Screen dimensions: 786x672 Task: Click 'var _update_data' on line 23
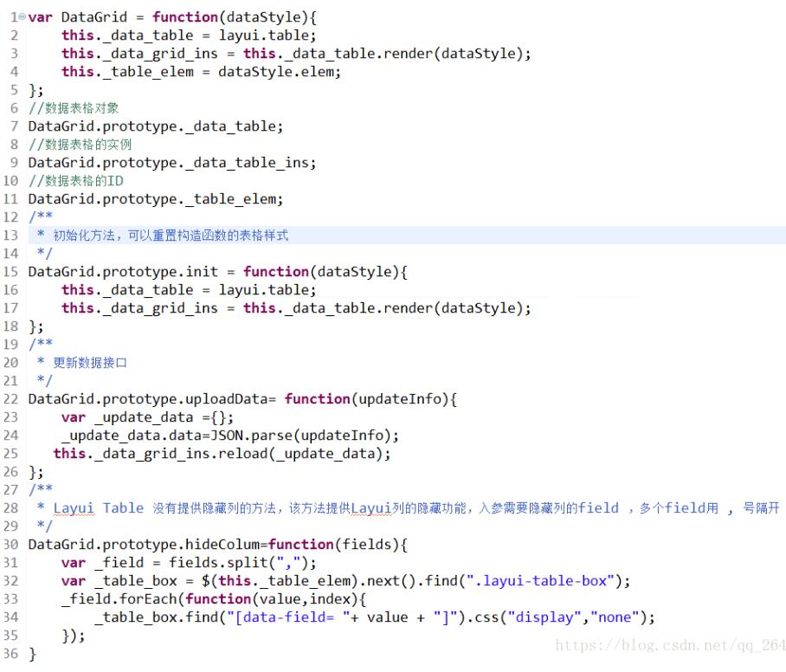click(127, 417)
